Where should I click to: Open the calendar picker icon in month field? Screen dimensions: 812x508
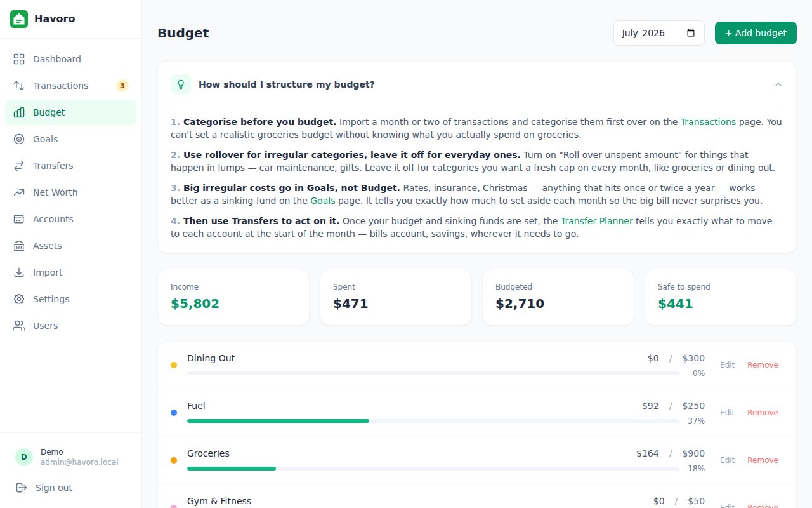coord(691,33)
